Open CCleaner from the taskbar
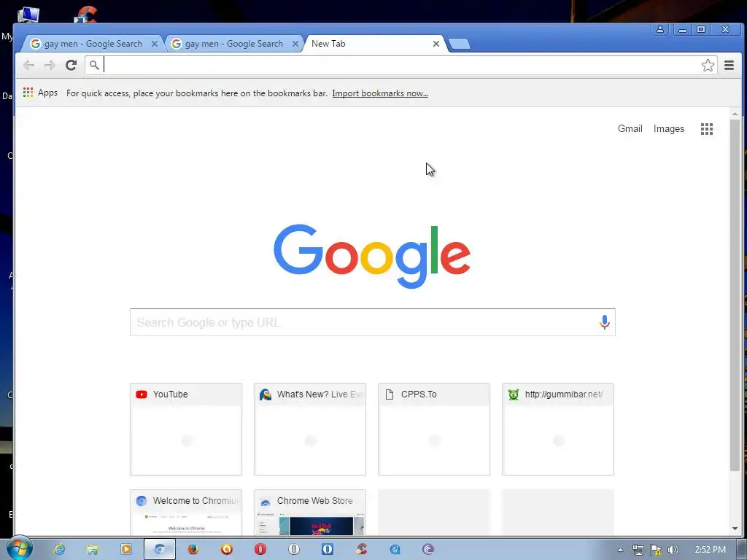The width and height of the screenshot is (747, 560). [x=361, y=550]
